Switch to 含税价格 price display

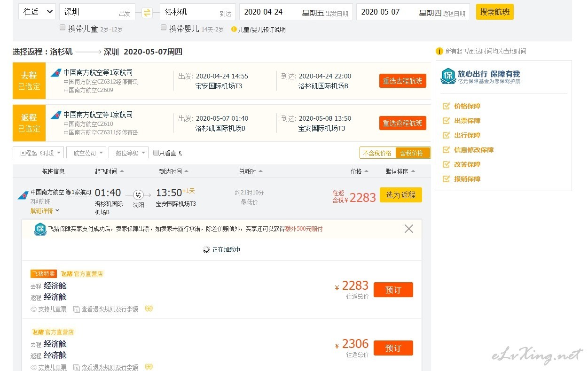[x=413, y=153]
